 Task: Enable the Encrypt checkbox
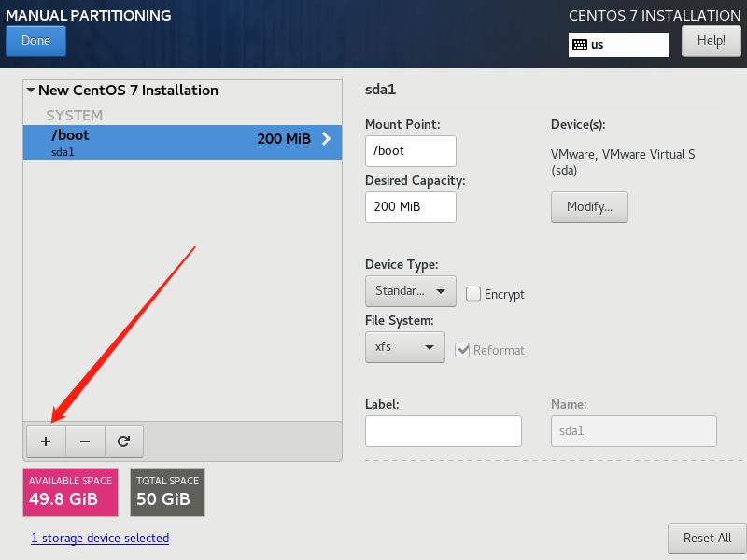click(x=475, y=294)
